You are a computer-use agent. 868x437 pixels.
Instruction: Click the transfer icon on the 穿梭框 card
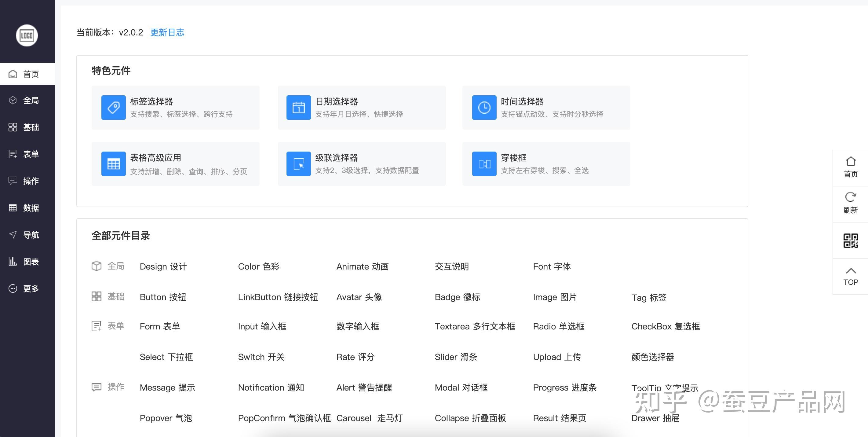click(x=484, y=163)
